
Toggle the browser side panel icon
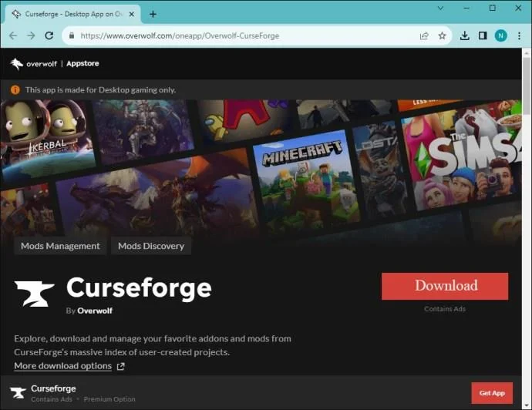click(483, 35)
